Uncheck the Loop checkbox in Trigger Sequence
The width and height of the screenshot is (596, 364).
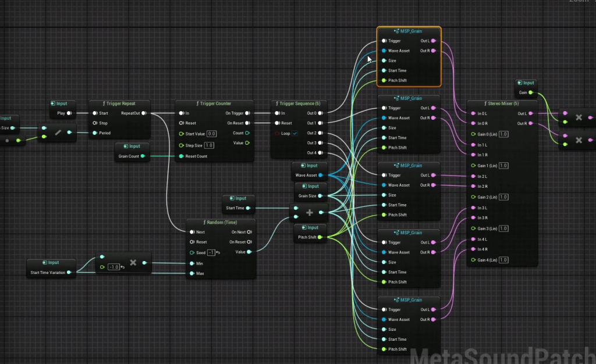(x=295, y=133)
